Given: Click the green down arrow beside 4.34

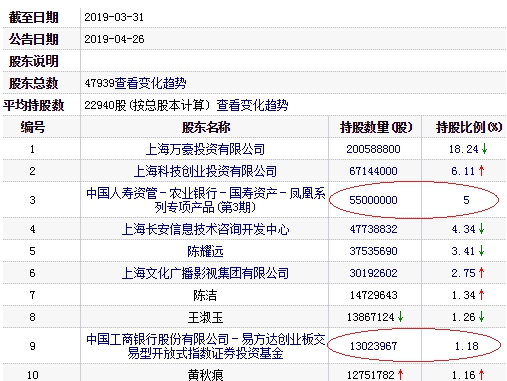Looking at the screenshot, I should [x=481, y=229].
